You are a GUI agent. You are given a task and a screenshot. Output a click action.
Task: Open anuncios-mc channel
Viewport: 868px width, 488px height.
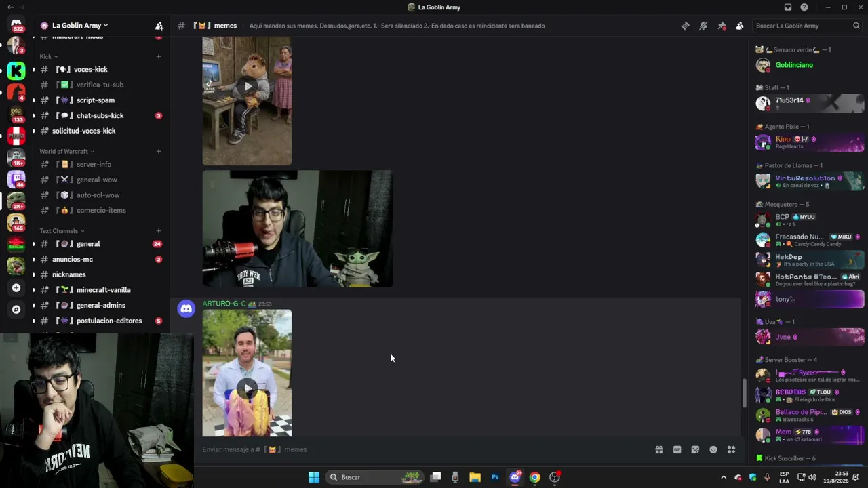pyautogui.click(x=100, y=259)
